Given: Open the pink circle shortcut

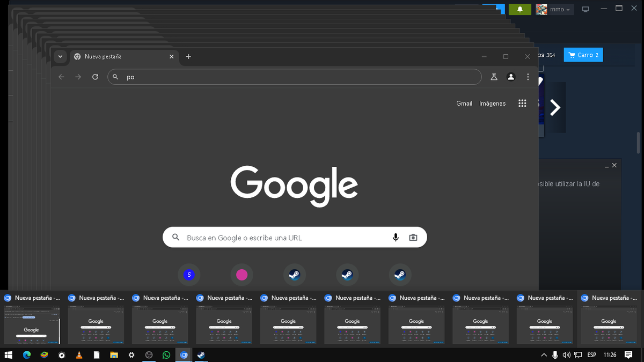Looking at the screenshot, I should tap(241, 275).
